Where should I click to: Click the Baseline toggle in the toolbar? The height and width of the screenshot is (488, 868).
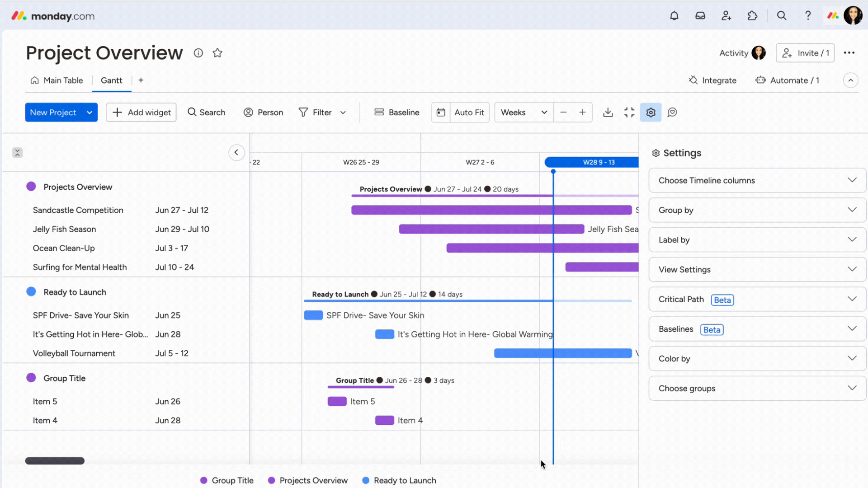tap(396, 112)
